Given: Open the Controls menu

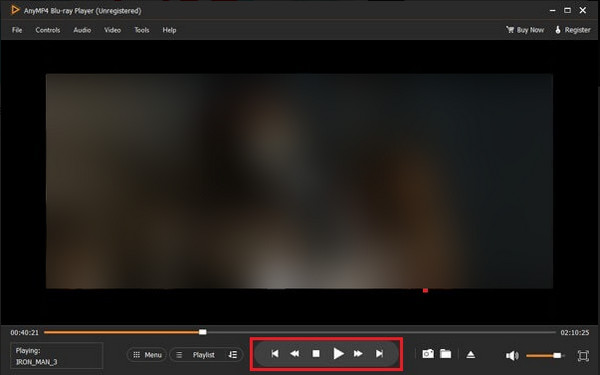Looking at the screenshot, I should 48,30.
